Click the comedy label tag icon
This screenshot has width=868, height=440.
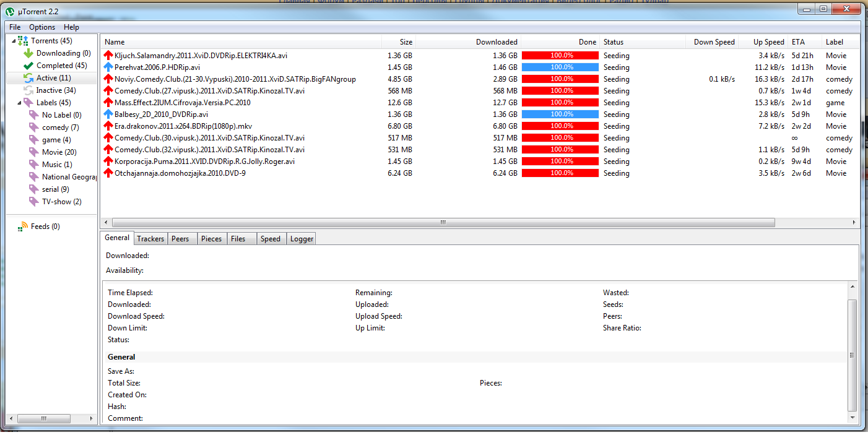pyautogui.click(x=34, y=127)
